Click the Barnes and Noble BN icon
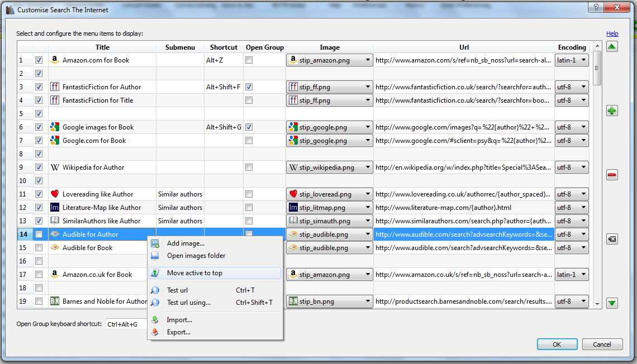This screenshot has width=637, height=364. tap(54, 301)
